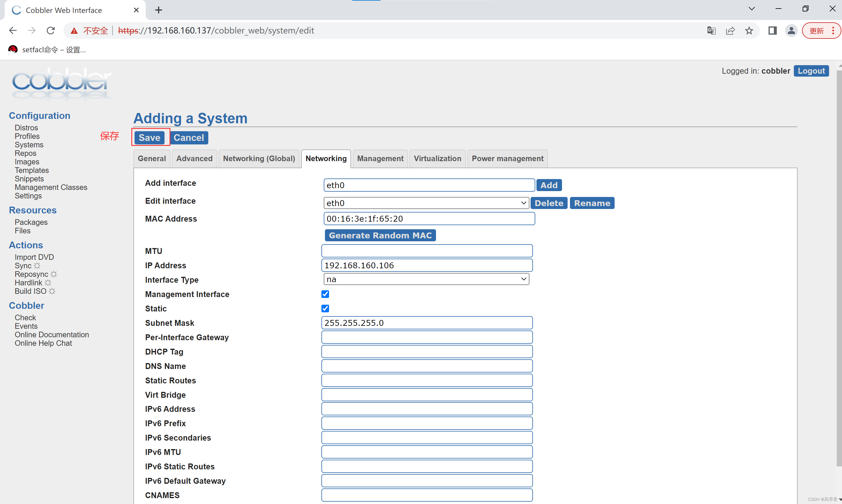Click the Per-Interface Gateway input field
Image resolution: width=842 pixels, height=504 pixels.
click(x=427, y=337)
